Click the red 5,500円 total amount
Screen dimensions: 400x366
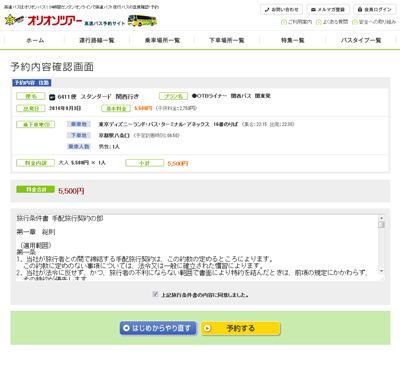pyautogui.click(x=71, y=191)
